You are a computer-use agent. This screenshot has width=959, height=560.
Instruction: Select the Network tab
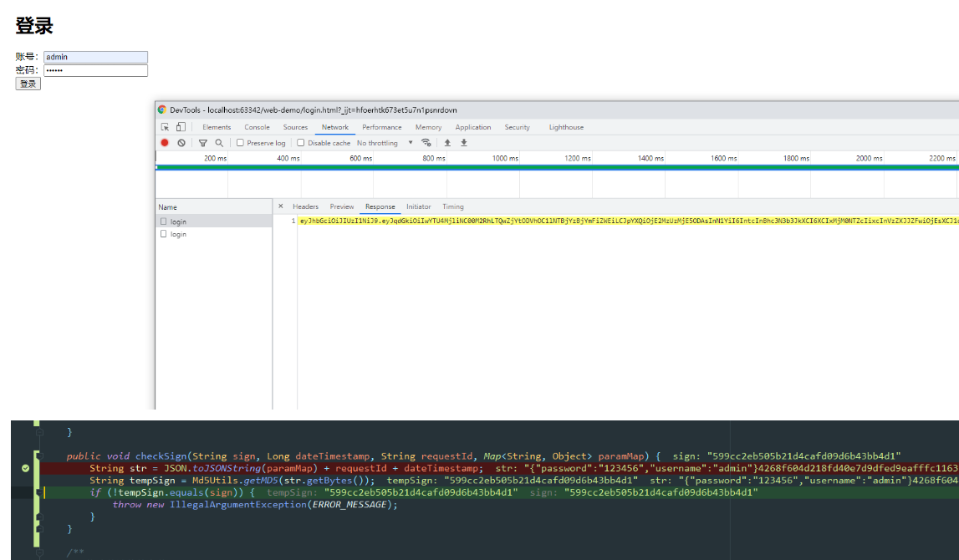[x=335, y=127]
